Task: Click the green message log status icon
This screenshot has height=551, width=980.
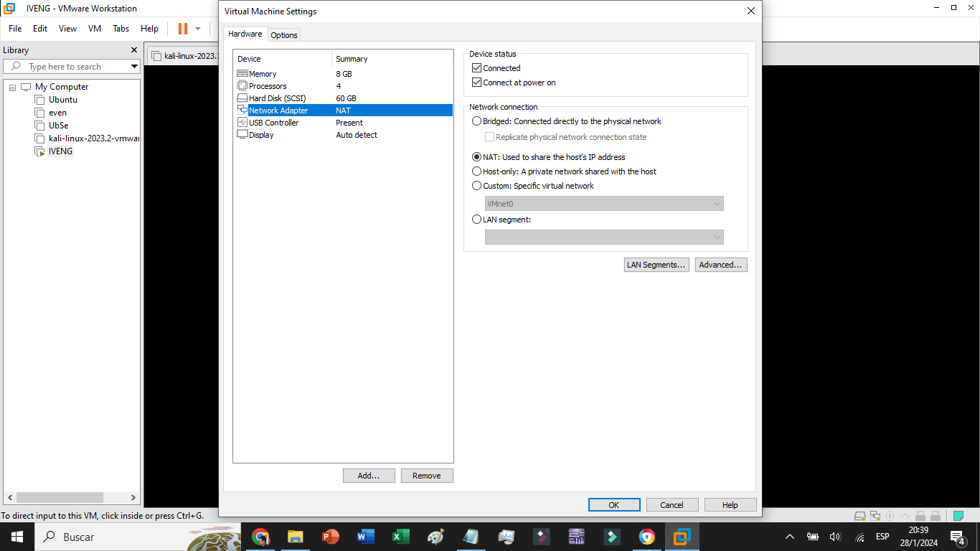Action: [958, 516]
